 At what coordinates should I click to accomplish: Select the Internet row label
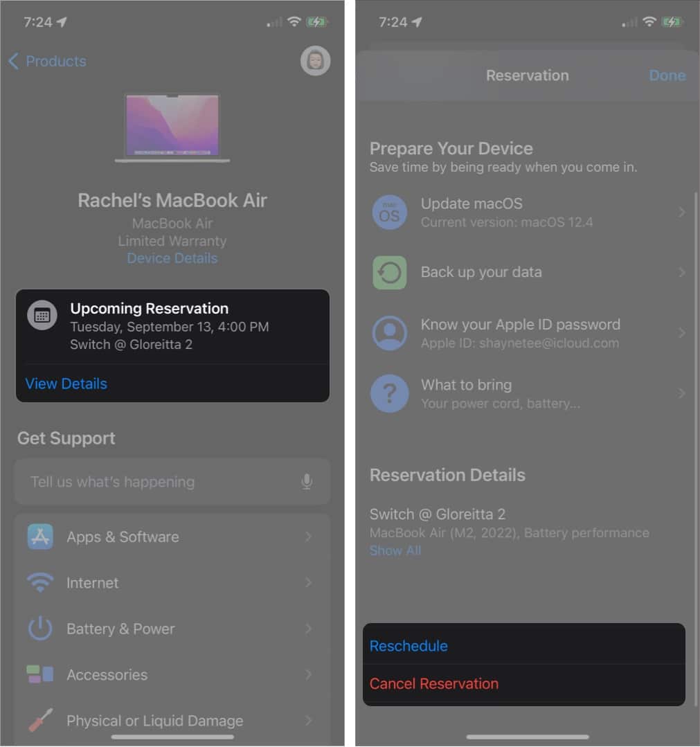tap(93, 583)
